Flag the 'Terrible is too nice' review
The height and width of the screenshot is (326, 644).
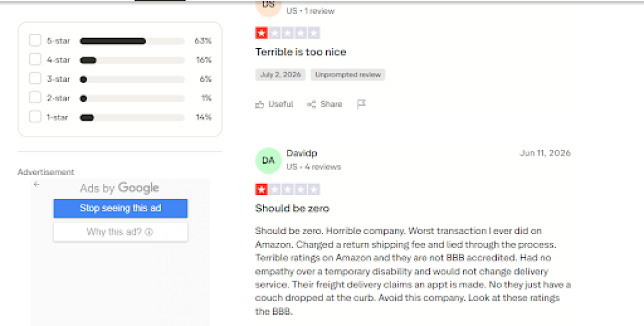point(361,104)
